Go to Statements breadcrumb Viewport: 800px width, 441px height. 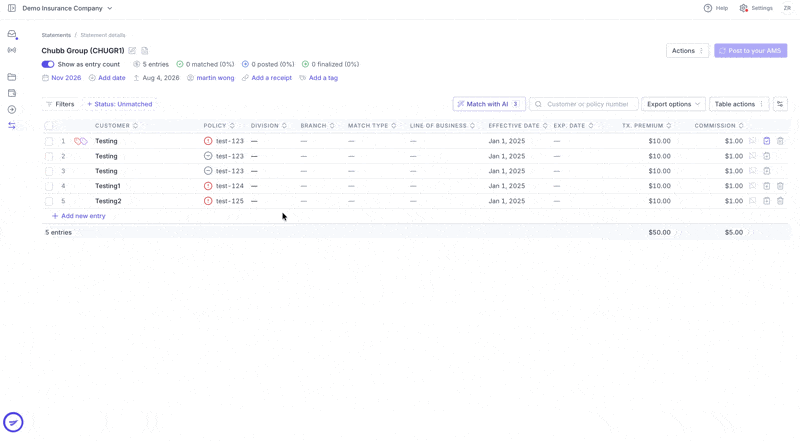(x=56, y=35)
